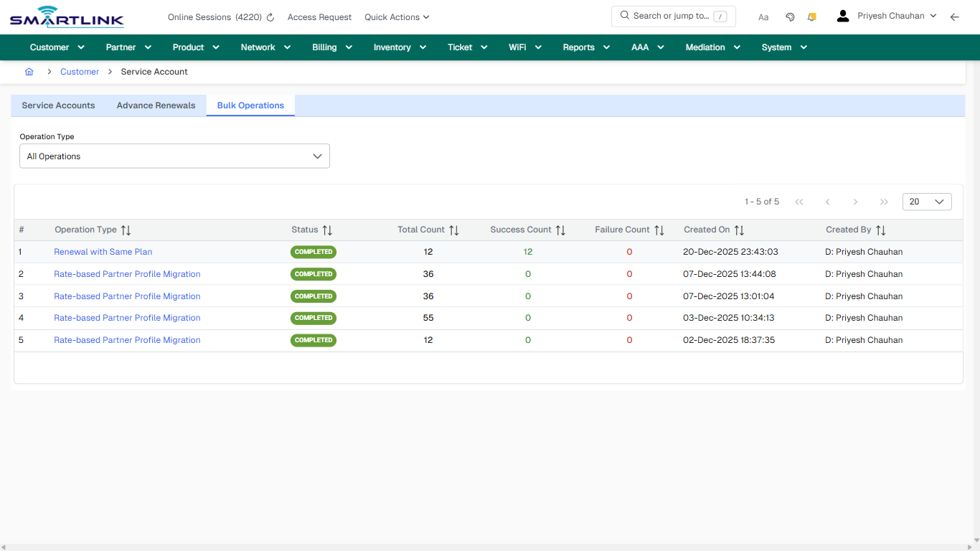Click the search magnifier icon
The image size is (980, 551).
coord(624,16)
